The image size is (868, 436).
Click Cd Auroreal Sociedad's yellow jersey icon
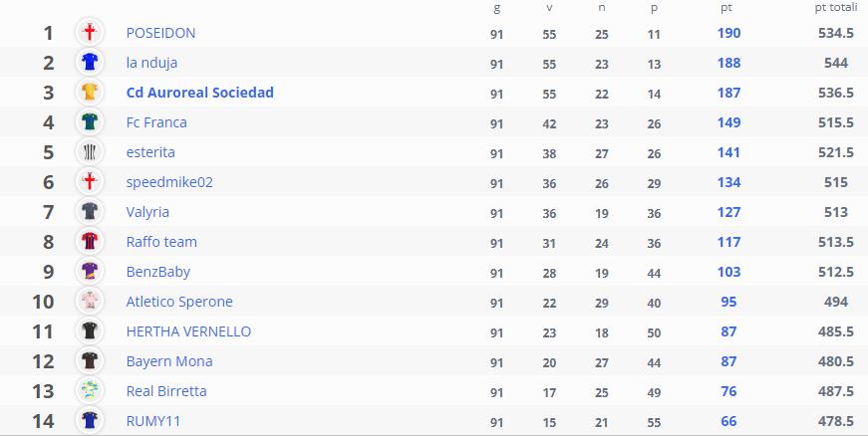click(90, 93)
